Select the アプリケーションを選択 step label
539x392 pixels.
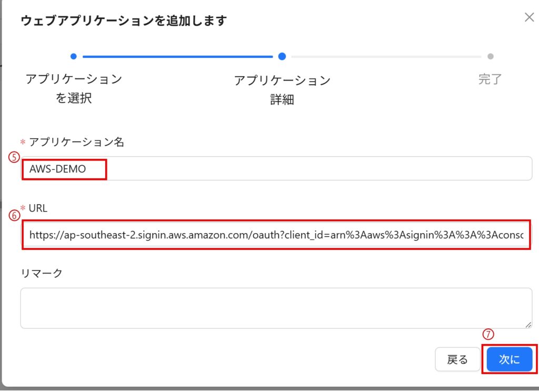point(74,88)
